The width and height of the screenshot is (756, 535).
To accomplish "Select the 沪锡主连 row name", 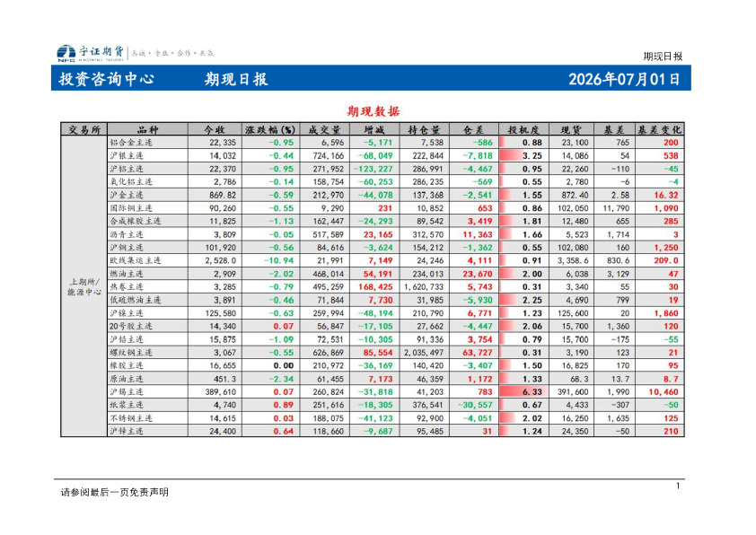I will (127, 392).
